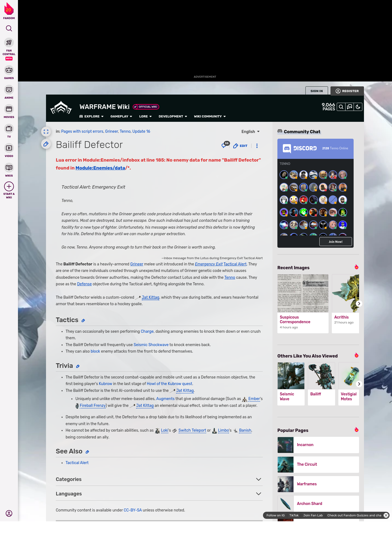
Task: Click Follow on IG in promo bar
Action: coord(275,515)
